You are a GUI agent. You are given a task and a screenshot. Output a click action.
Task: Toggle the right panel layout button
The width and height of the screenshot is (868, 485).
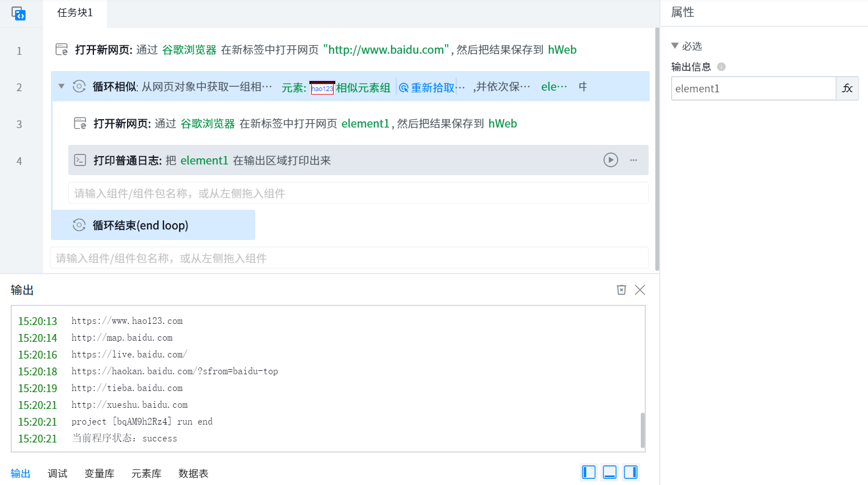pyautogui.click(x=631, y=472)
